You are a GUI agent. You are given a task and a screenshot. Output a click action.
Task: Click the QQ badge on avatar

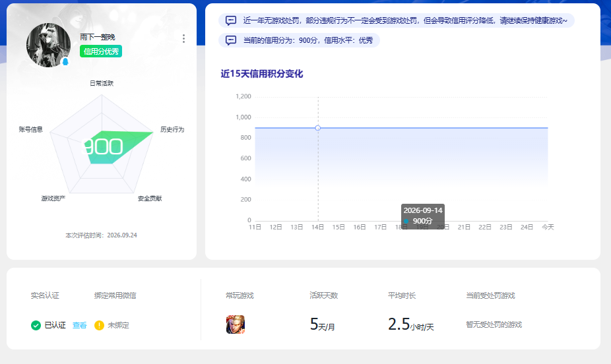[65, 61]
